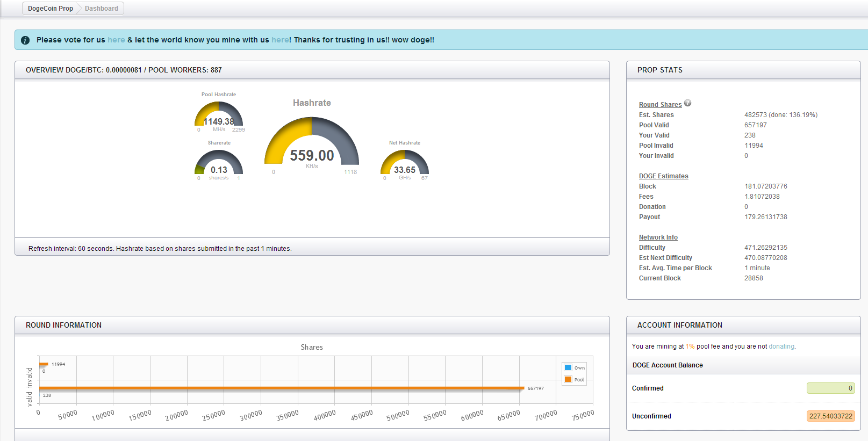Click the Difficulty value 471.26292135

[x=766, y=248]
